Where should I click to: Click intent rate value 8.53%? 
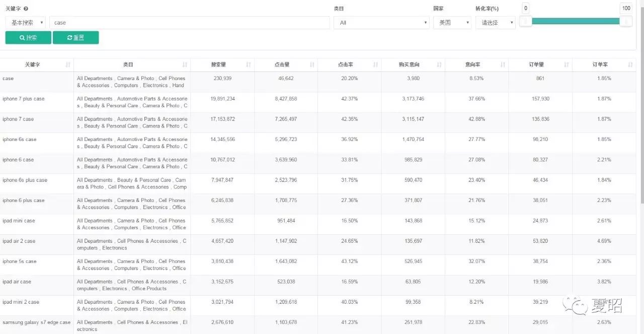coord(476,78)
